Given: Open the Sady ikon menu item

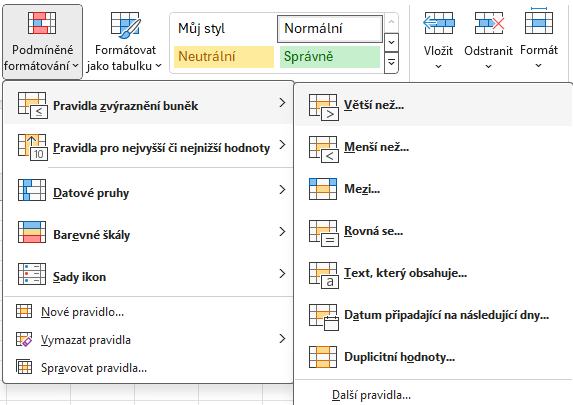Looking at the screenshot, I should [148, 274].
